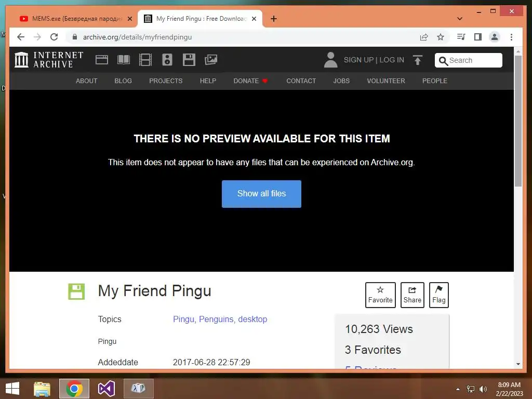The image size is (532, 399).
Task: Click the user avatar icon
Action: coord(330,60)
